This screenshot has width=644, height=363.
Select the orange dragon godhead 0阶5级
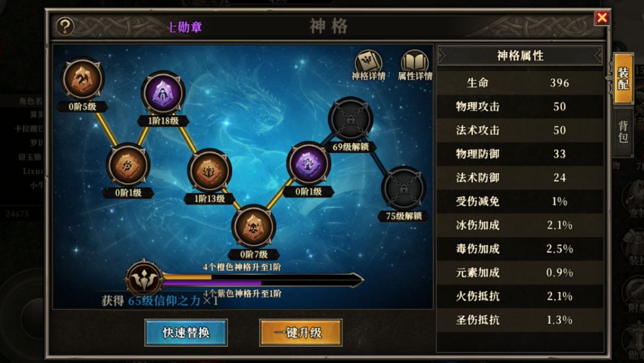[82, 79]
